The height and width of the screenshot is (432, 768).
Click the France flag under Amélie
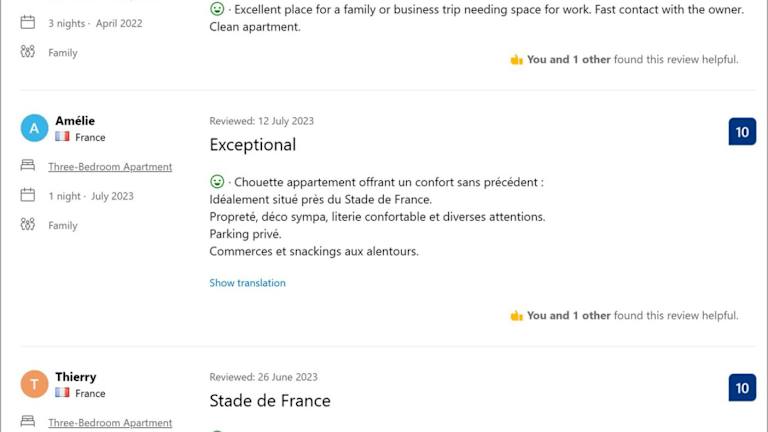click(x=62, y=137)
